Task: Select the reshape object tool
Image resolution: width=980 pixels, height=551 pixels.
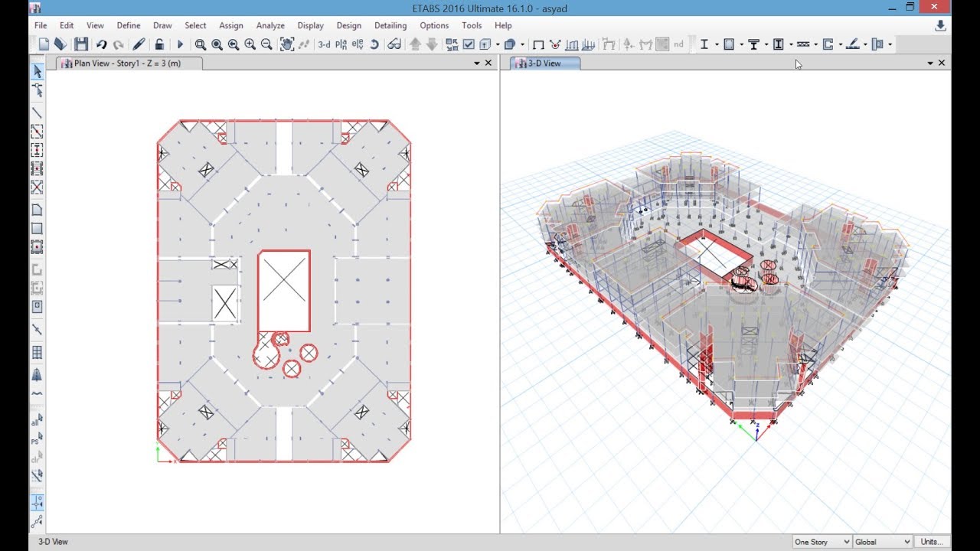Action: point(37,90)
